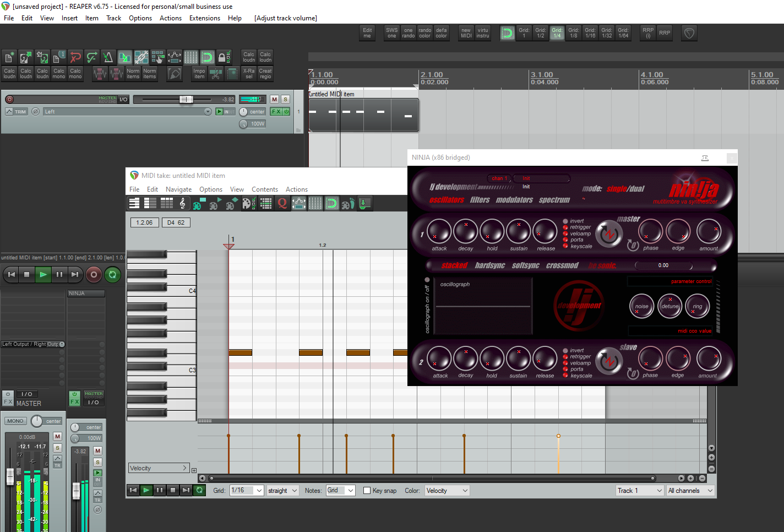Click the master volume fader in mixer
Image resolution: width=784 pixels, height=532 pixels.
(10, 476)
